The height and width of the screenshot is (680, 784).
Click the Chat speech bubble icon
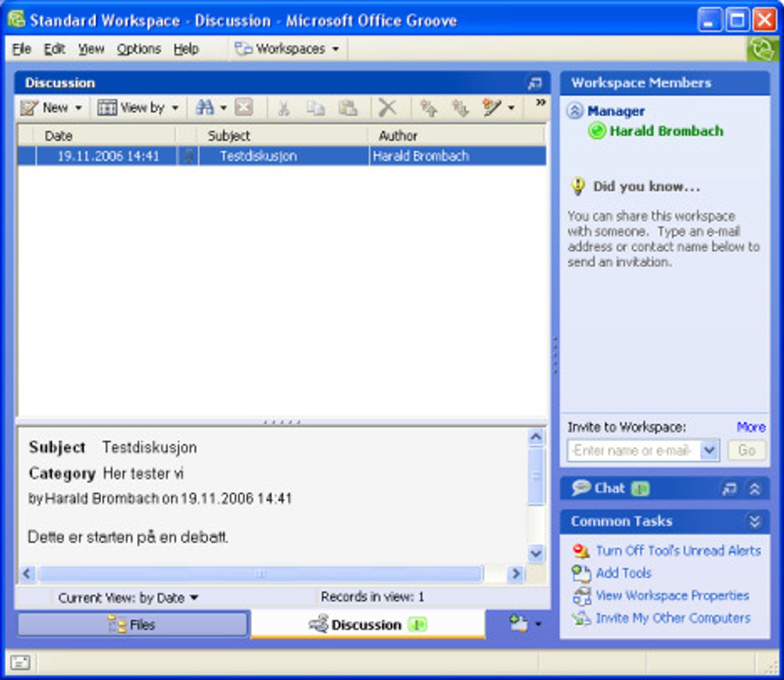581,488
